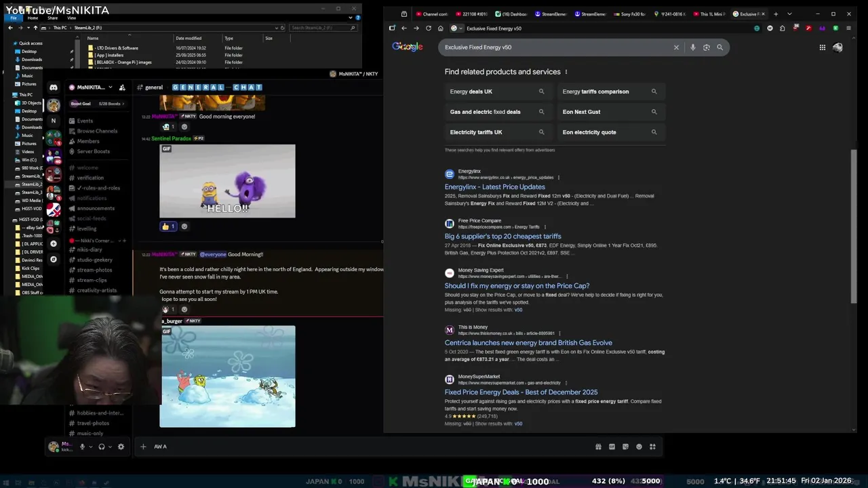The height and width of the screenshot is (488, 868).
Task: Open the Discord Members list entry
Action: 88,141
